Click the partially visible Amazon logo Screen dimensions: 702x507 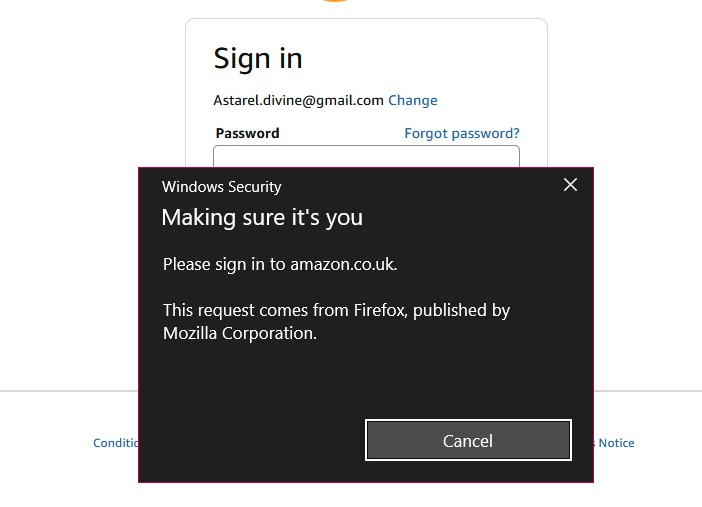coord(336,1)
